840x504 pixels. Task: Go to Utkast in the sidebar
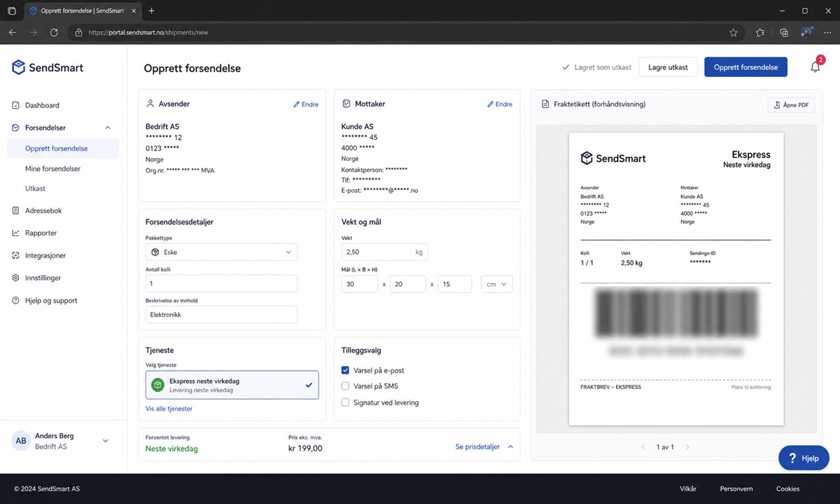(x=35, y=188)
